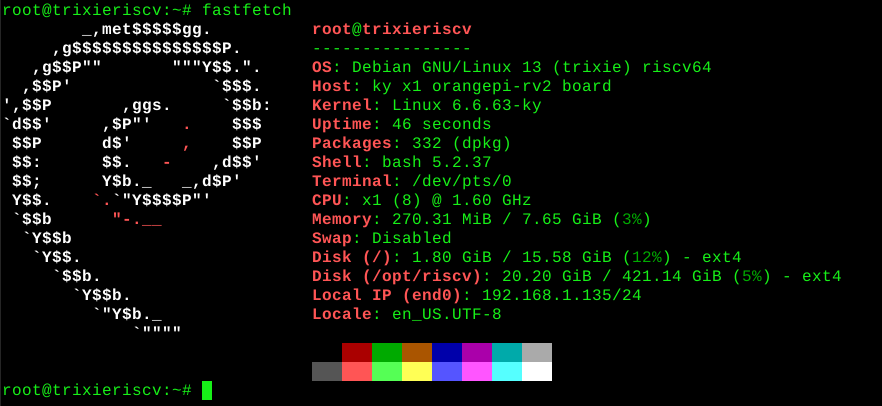Click the dark magenta color swatch

point(477,352)
